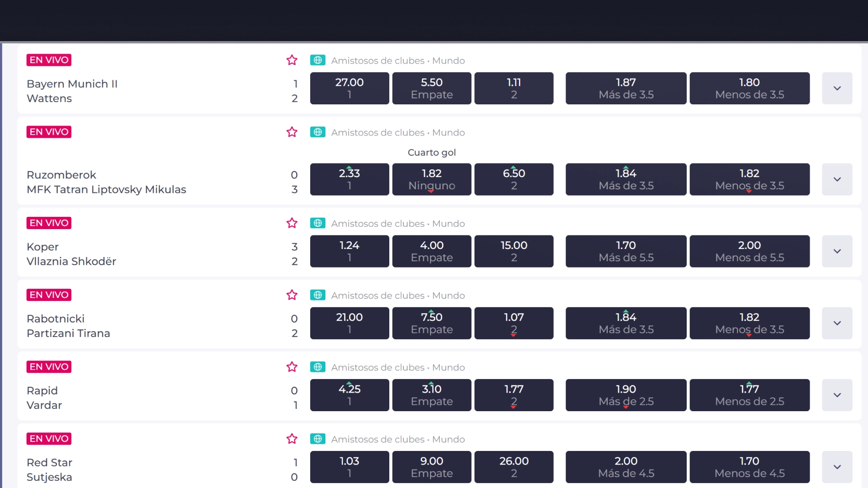Expand more markets for Bayern Munich II match
This screenshot has height=488, width=868.
click(x=837, y=88)
